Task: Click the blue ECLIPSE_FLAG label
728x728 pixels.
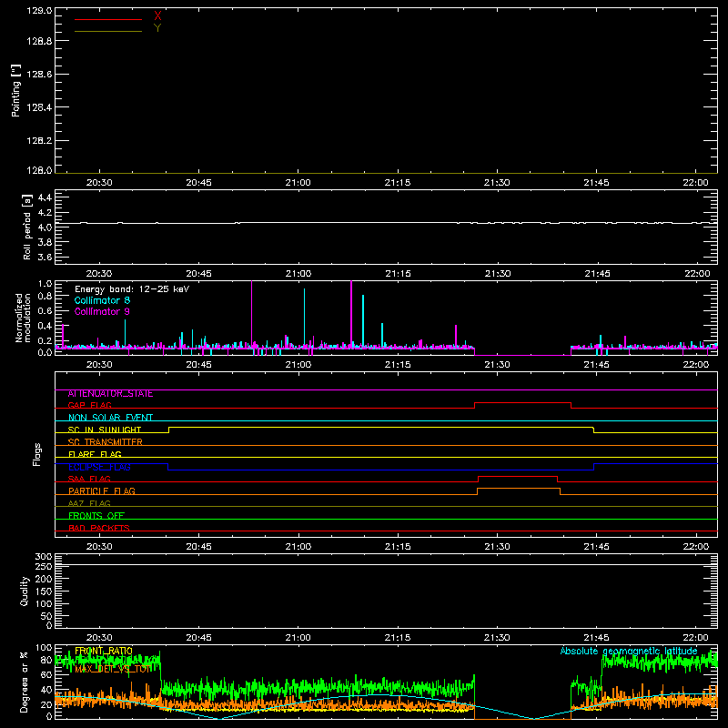Action: (x=99, y=467)
